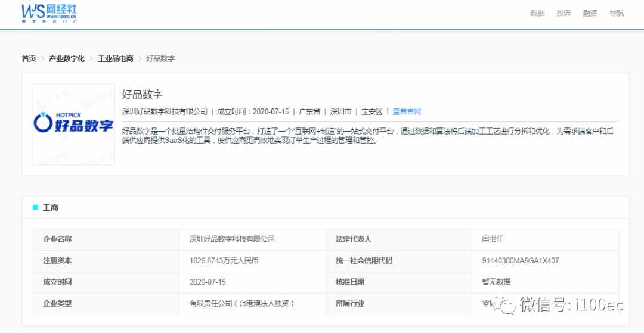Viewport: 644px width, 333px height.
Task: Select 有限责任公司（台港澳法人独资）value
Action: [242, 304]
